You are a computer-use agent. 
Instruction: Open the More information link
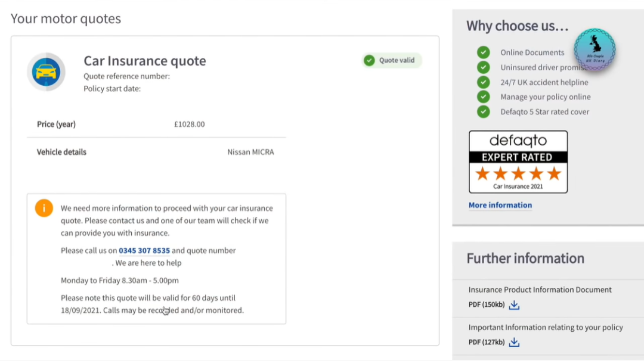click(500, 205)
